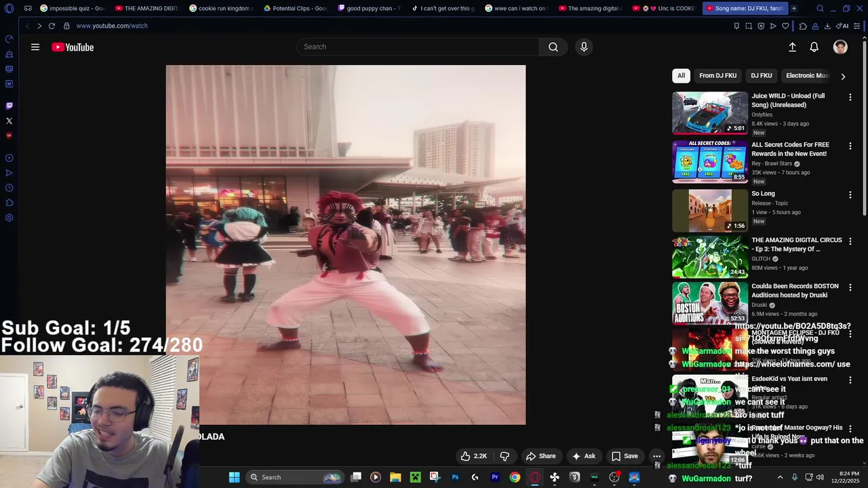Select the DJ FKU filter chip
Viewport: 868px width, 488px height.
point(761,75)
